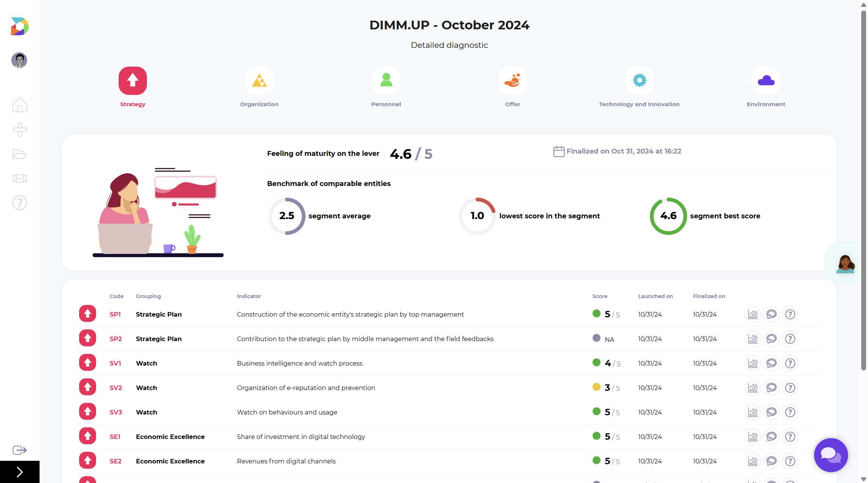Switch to the Organization lever tab
Screen dimensions: 868x483
pyautogui.click(x=259, y=81)
